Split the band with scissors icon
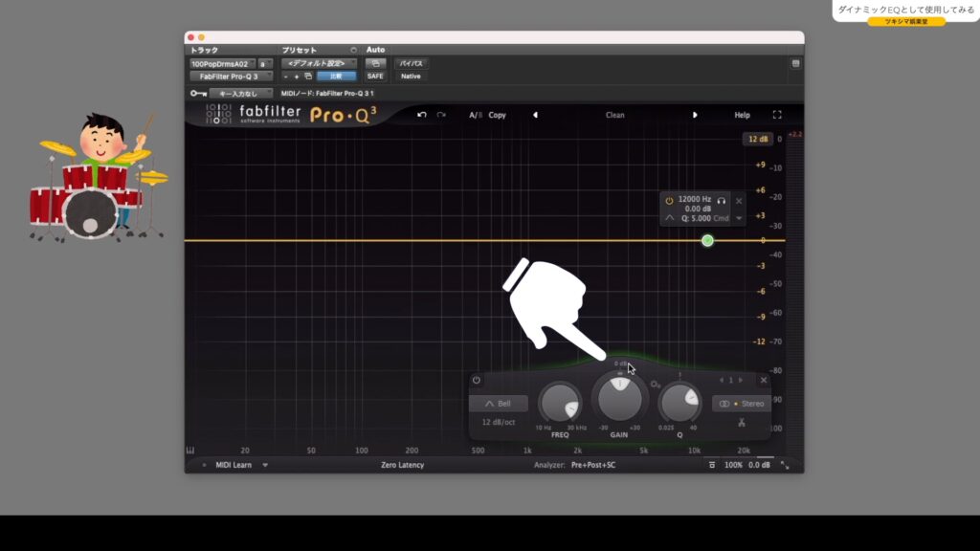The image size is (980, 551). coord(742,423)
